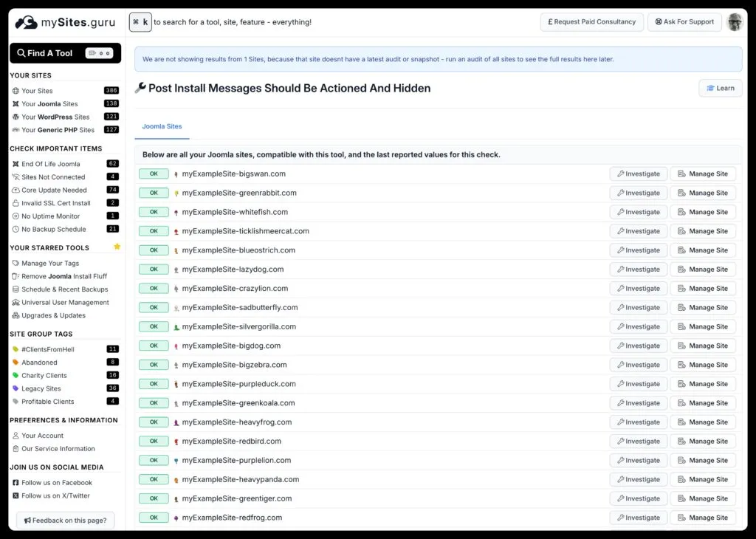Click the No Backup Schedule clock icon
This screenshot has height=539, width=756.
(x=14, y=229)
